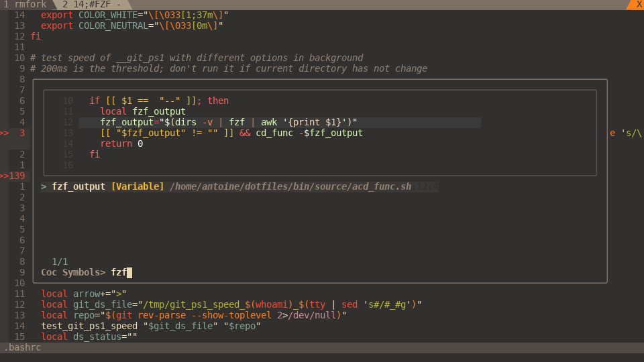Click preview line number 16
The width and height of the screenshot is (644, 362).
coord(68,165)
